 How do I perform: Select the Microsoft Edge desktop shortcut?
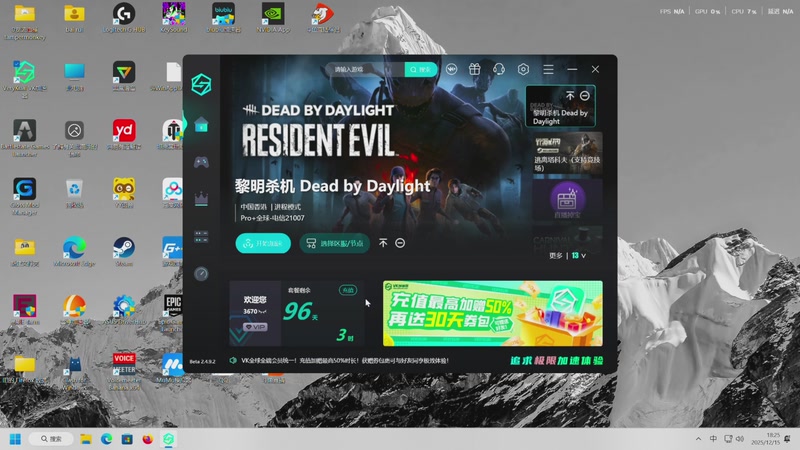74,252
